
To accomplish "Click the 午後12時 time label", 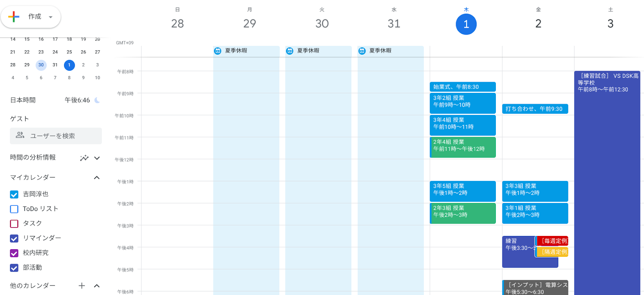I will (x=124, y=160).
